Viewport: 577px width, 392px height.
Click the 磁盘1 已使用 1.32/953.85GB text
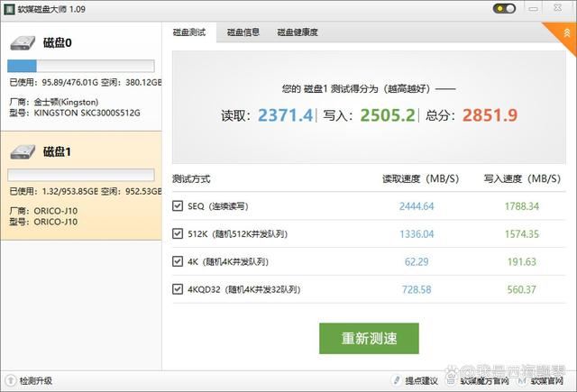coord(54,191)
